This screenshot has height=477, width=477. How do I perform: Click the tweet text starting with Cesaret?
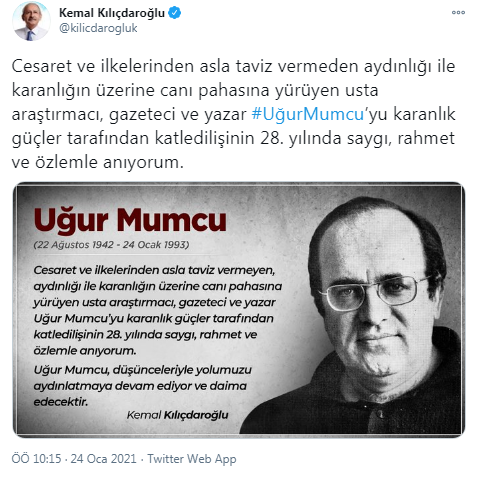coord(233,114)
